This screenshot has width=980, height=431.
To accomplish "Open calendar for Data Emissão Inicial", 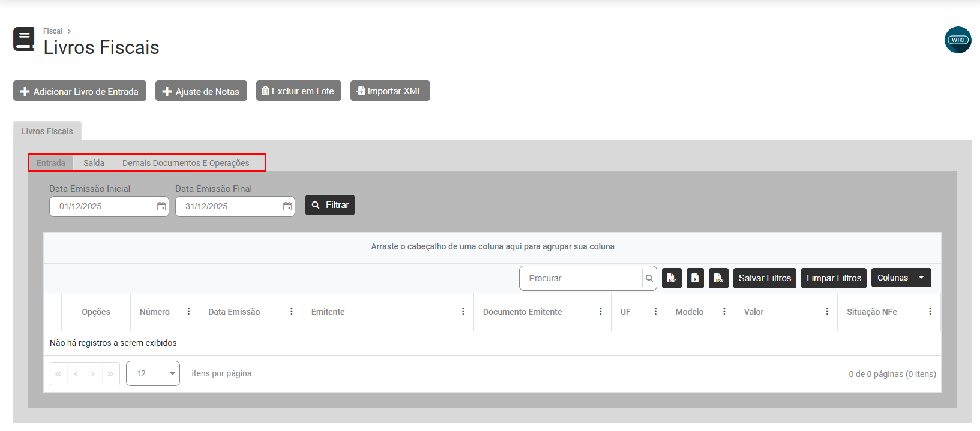I will point(161,206).
